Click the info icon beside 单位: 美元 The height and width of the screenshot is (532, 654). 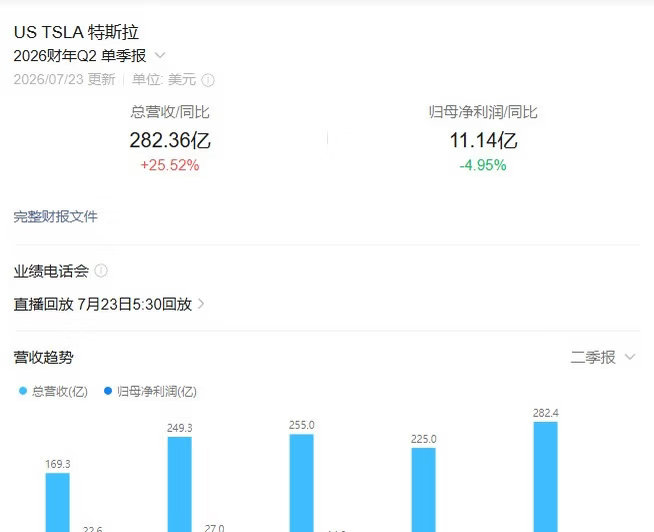[208, 80]
